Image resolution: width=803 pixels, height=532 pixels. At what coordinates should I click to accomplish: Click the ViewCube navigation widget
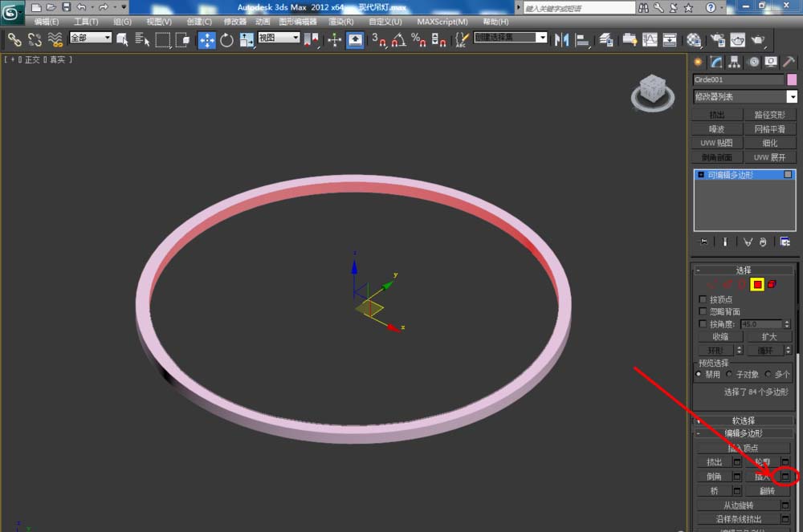[652, 92]
